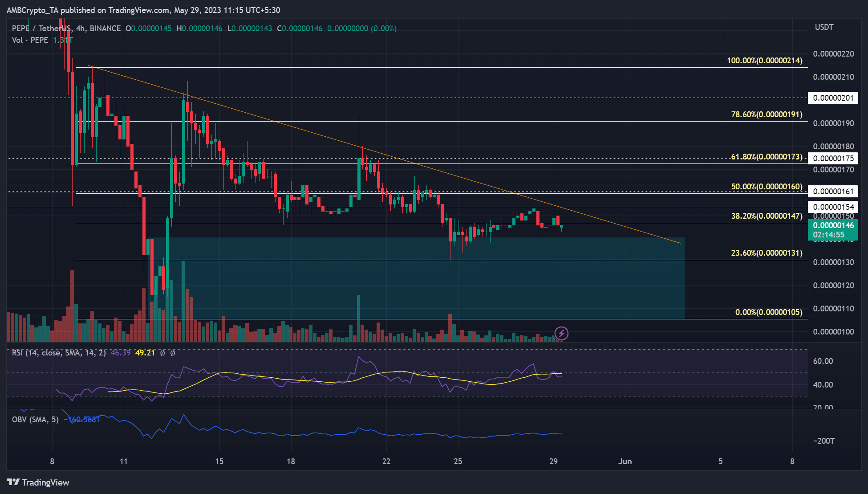The height and width of the screenshot is (494, 868).
Task: Click the USDT currency label
Action: [x=824, y=27]
